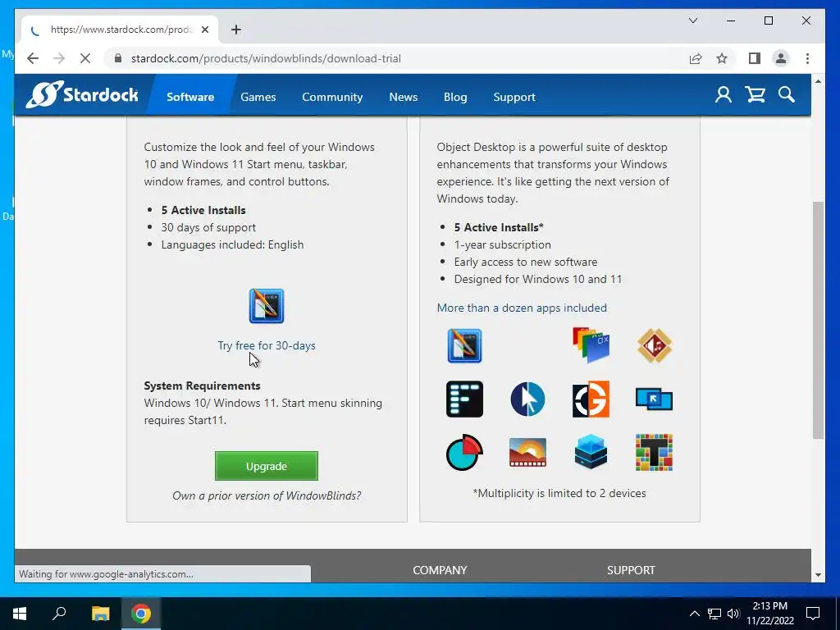Click the CursorFX round pointer app icon

[527, 399]
